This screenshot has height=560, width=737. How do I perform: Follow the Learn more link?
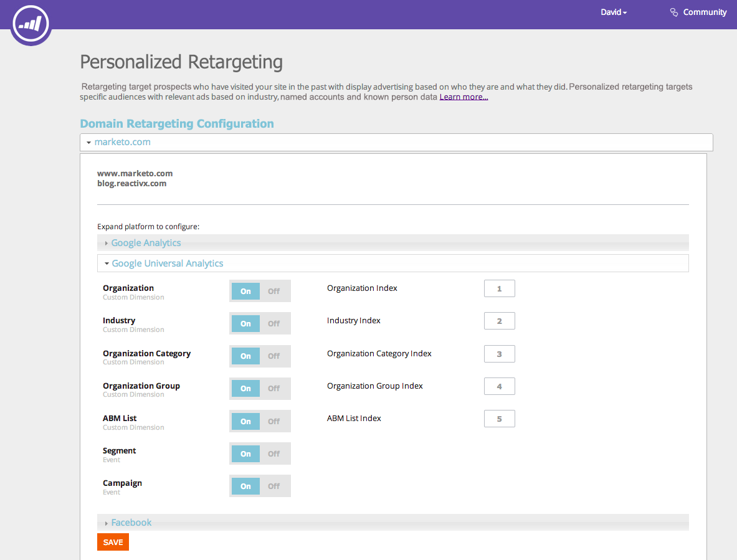click(464, 97)
